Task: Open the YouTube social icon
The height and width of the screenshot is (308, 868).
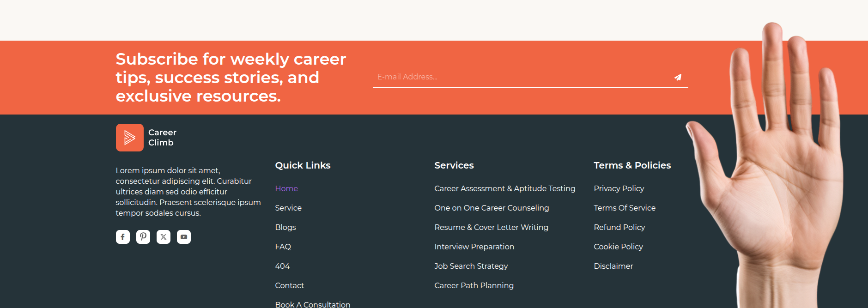Action: coord(184,237)
